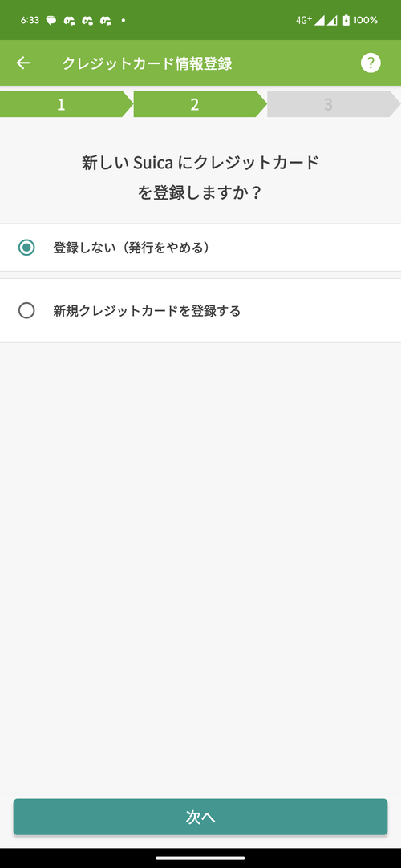Tap the third Discord notification icon

(x=106, y=21)
